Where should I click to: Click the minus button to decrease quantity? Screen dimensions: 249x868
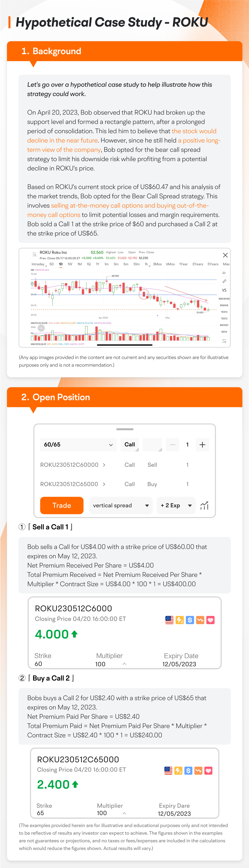click(172, 444)
